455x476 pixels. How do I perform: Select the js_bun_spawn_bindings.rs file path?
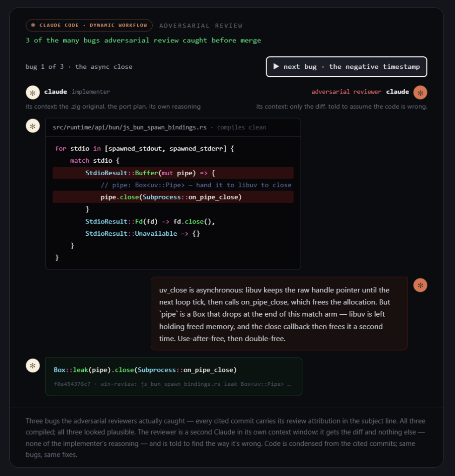[x=129, y=127]
